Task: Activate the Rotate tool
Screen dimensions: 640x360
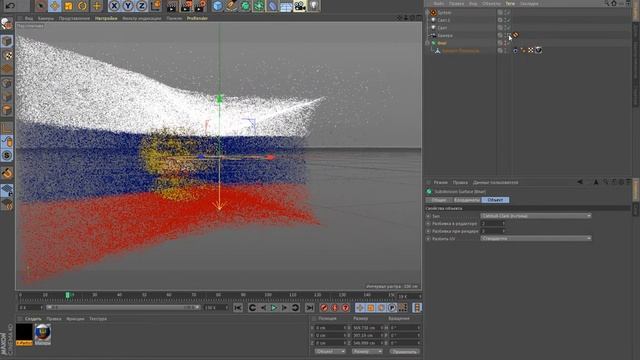Action: 82,6
